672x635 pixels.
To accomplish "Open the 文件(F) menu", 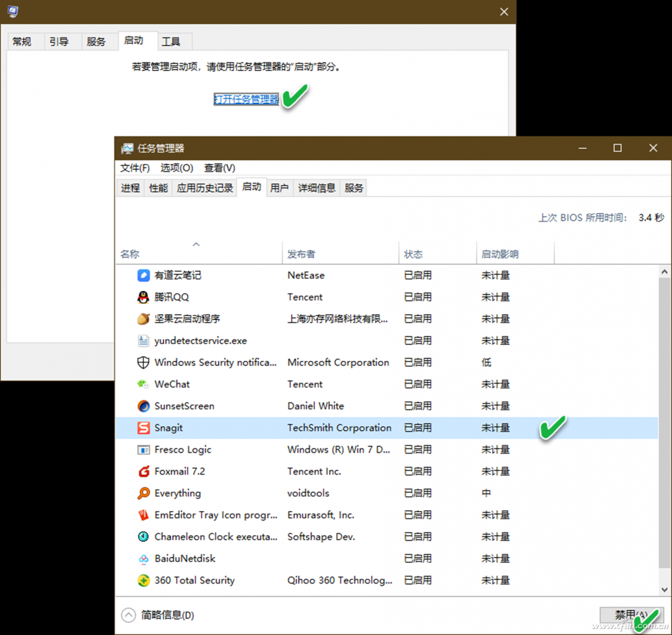I will tap(135, 168).
